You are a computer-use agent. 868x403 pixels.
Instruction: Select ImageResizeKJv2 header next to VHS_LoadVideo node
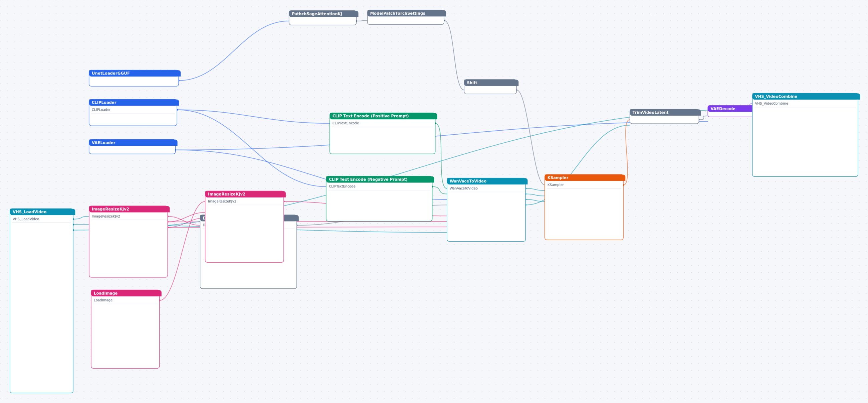129,209
